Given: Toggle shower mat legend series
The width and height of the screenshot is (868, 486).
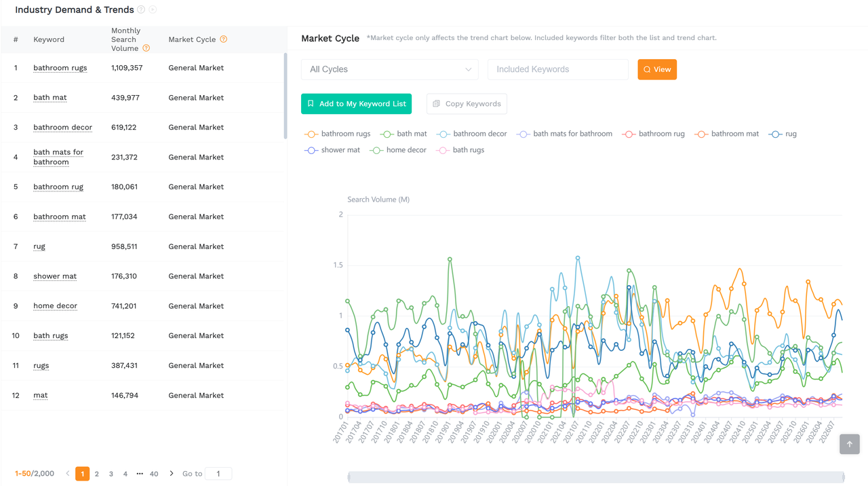Looking at the screenshot, I should point(332,150).
